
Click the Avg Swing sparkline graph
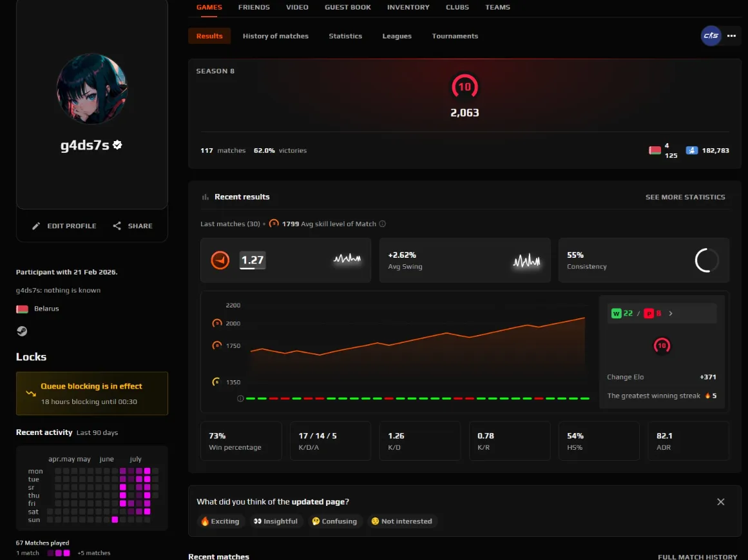[x=526, y=260]
